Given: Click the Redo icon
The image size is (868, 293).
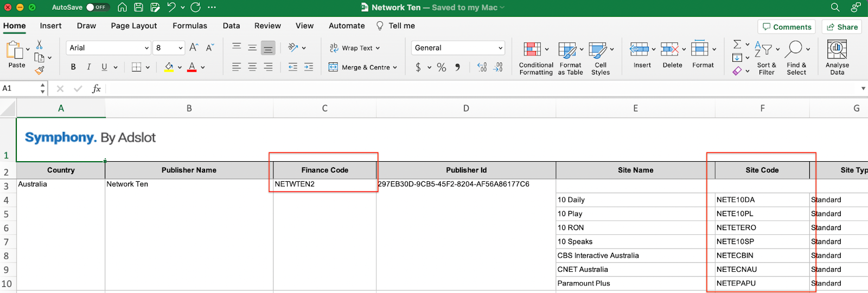Looking at the screenshot, I should tap(196, 7).
